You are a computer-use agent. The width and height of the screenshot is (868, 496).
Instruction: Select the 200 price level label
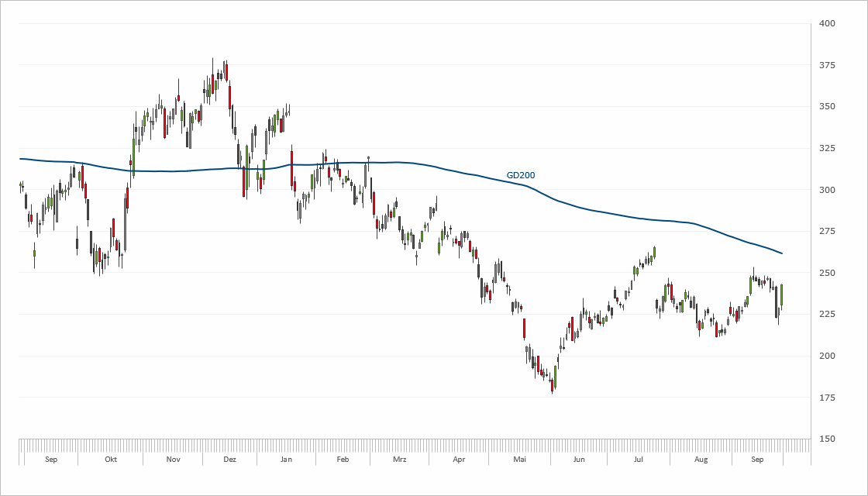tap(826, 356)
